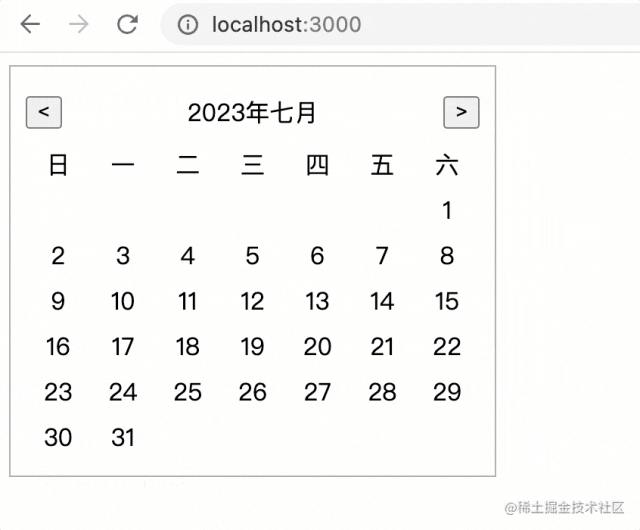640x530 pixels.
Task: Choose the 17th on the calendar
Action: [123, 347]
